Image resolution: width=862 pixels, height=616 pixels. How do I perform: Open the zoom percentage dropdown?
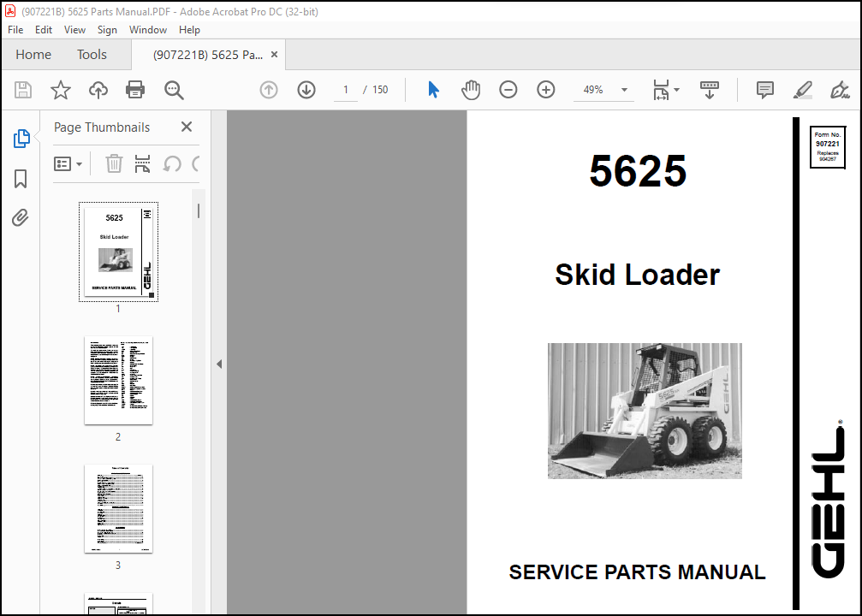[x=625, y=90]
